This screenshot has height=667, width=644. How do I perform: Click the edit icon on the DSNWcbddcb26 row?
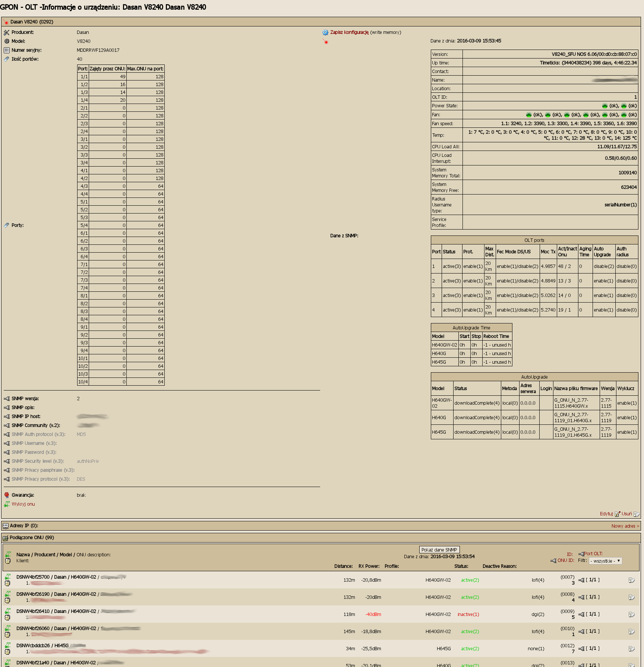click(x=631, y=649)
